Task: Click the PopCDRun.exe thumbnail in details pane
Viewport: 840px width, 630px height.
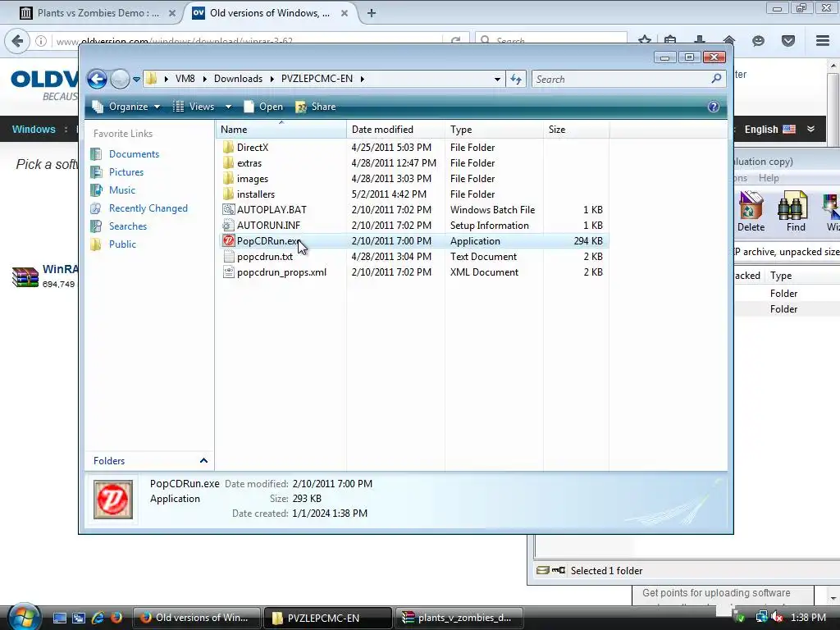Action: tap(113, 500)
